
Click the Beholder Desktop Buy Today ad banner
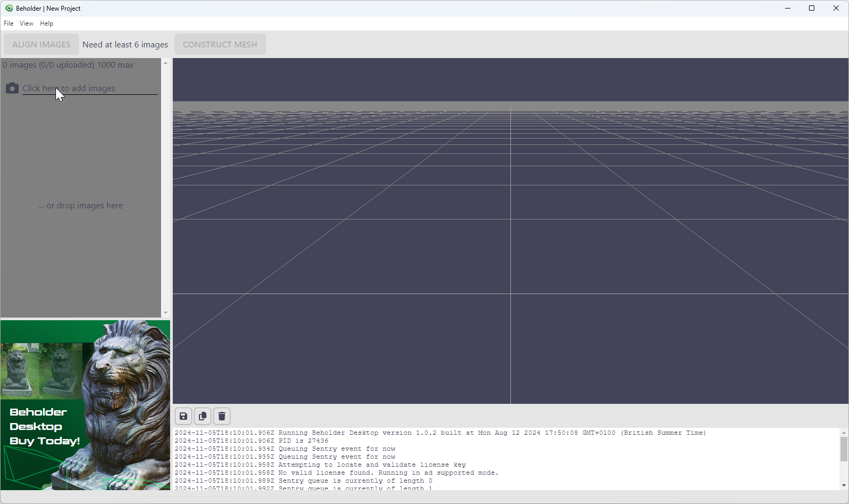pos(85,405)
